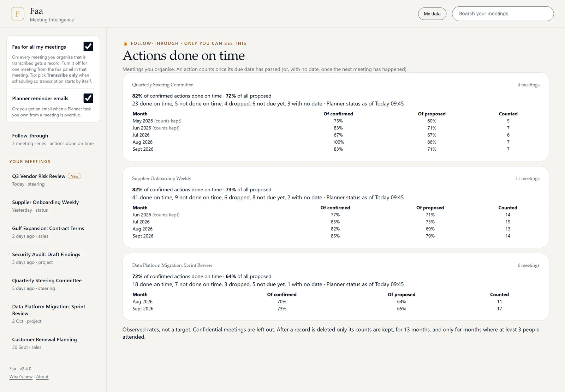Click the 70% Of confirmed value
This screenshot has width=565, height=392.
point(282,302)
